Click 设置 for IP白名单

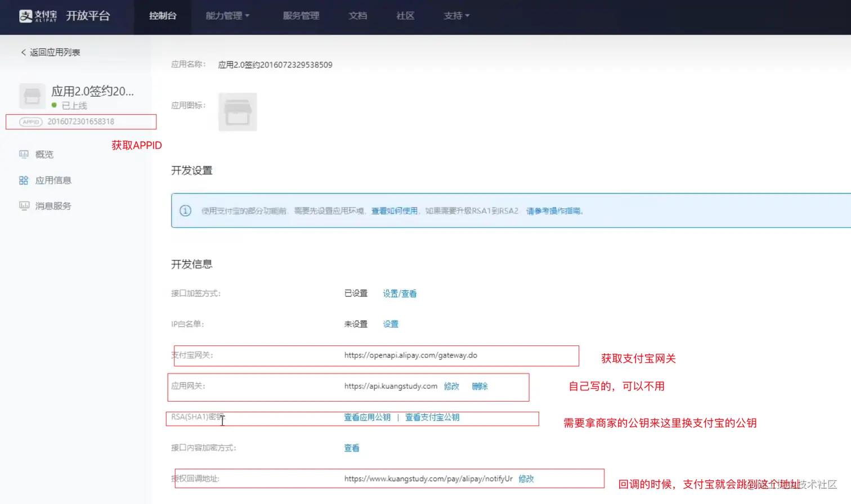[391, 324]
